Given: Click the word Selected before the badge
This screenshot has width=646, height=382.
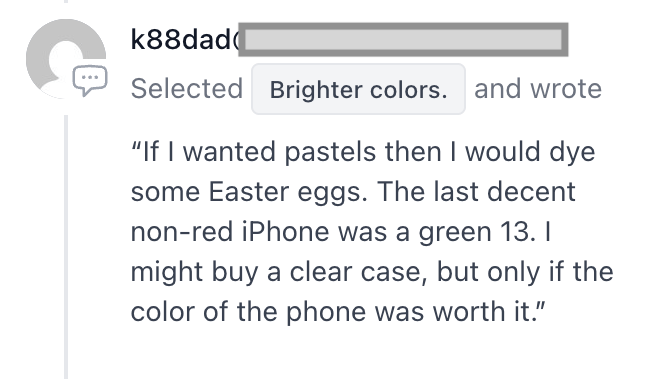Looking at the screenshot, I should (x=187, y=89).
